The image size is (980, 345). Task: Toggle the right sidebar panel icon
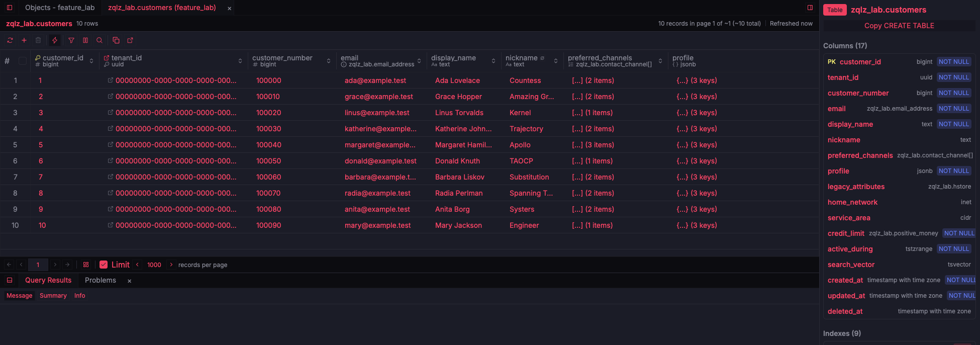[x=810, y=8]
